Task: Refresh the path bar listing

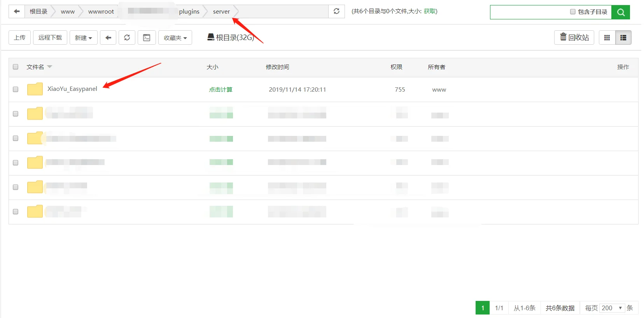Action: pos(336,12)
